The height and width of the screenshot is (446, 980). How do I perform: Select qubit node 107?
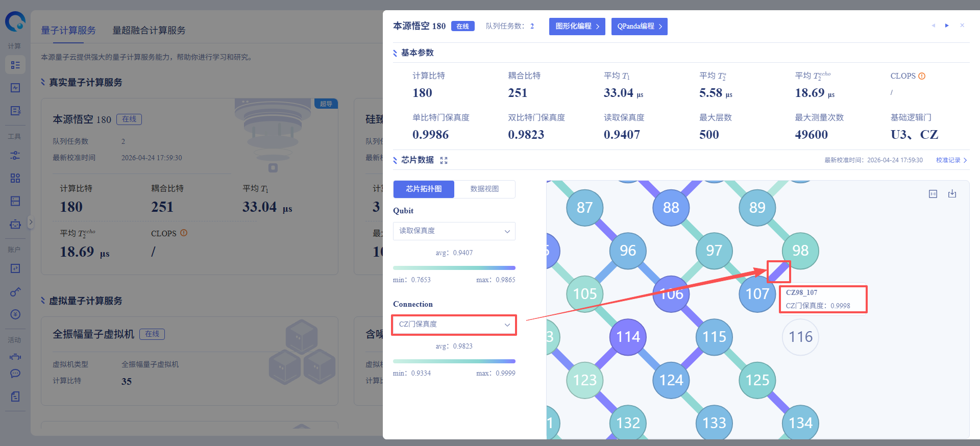point(757,294)
